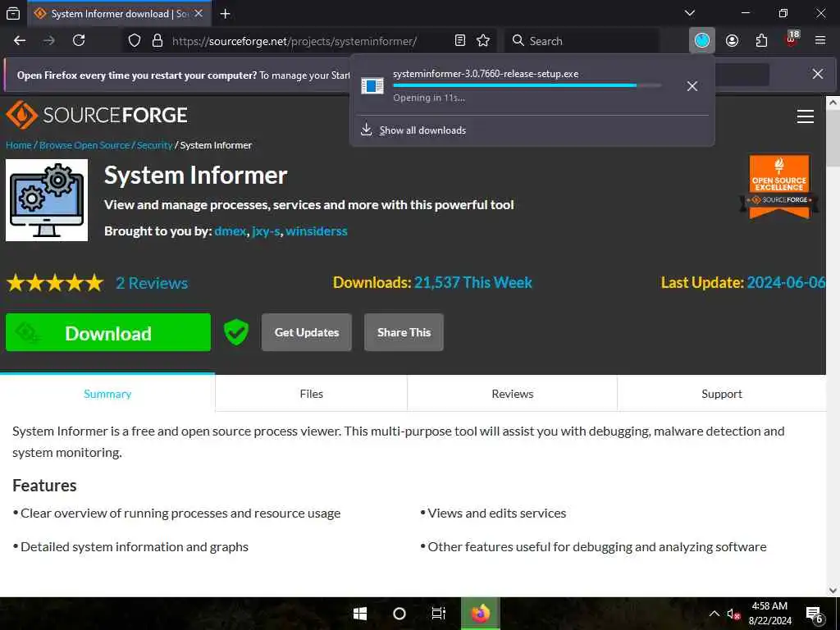
Task: Open developer dmex profile link
Action: coord(231,231)
